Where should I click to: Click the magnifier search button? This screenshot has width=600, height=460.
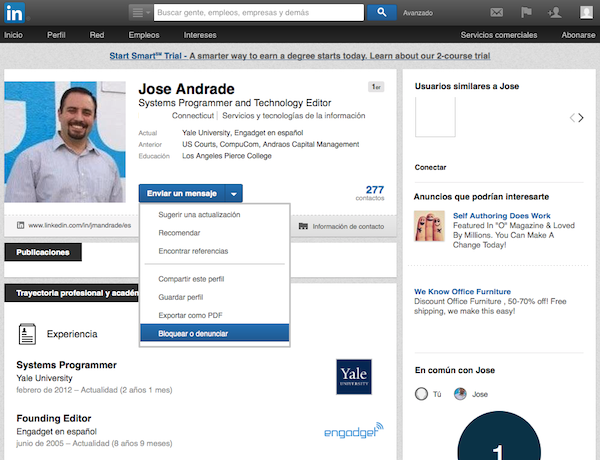click(x=382, y=13)
